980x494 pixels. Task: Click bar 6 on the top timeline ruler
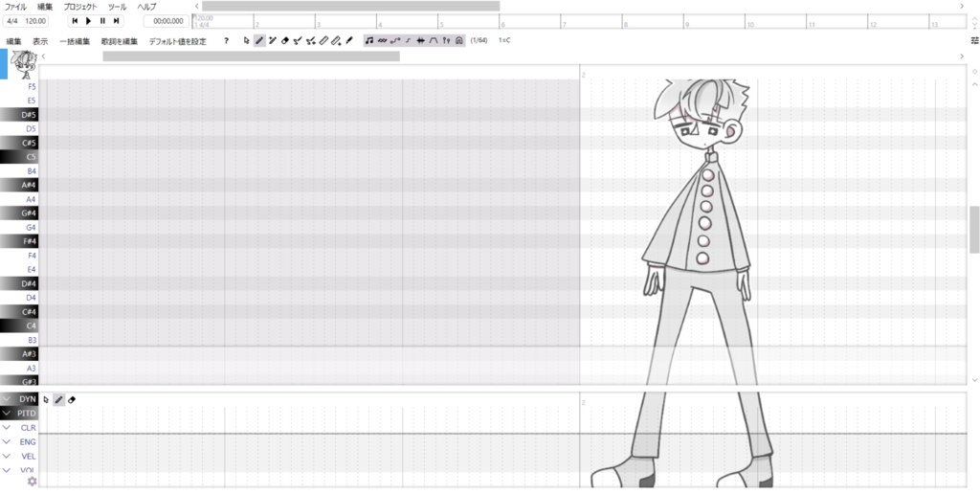tap(502, 24)
